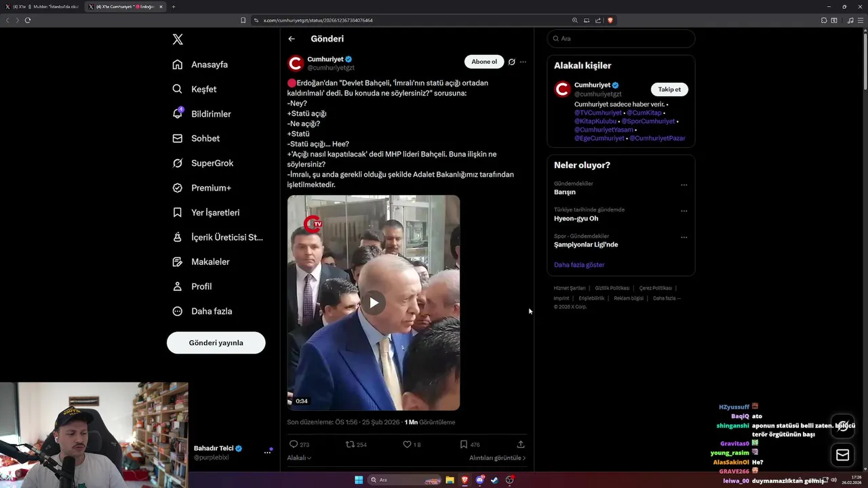Viewport: 868px width, 488px height.
Task: Open floating Grok button at bottom right
Action: point(843,426)
